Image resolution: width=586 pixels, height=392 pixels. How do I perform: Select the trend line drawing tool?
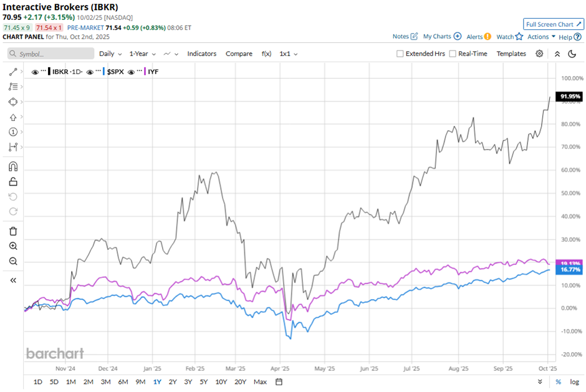(x=13, y=72)
